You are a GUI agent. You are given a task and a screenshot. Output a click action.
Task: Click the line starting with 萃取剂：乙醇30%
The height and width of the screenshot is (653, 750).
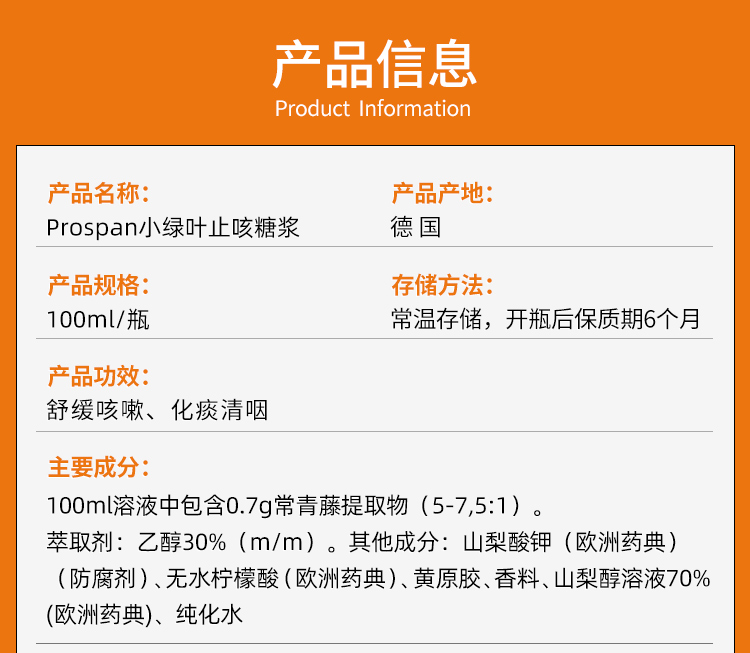(362, 542)
